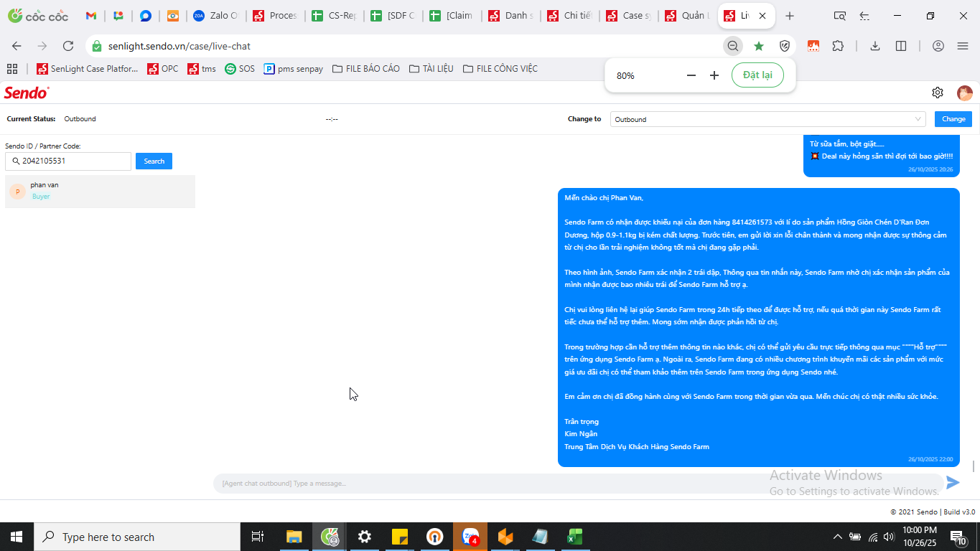Open the pms senpay bookmark
Screen dimensions: 980x551
294,69
